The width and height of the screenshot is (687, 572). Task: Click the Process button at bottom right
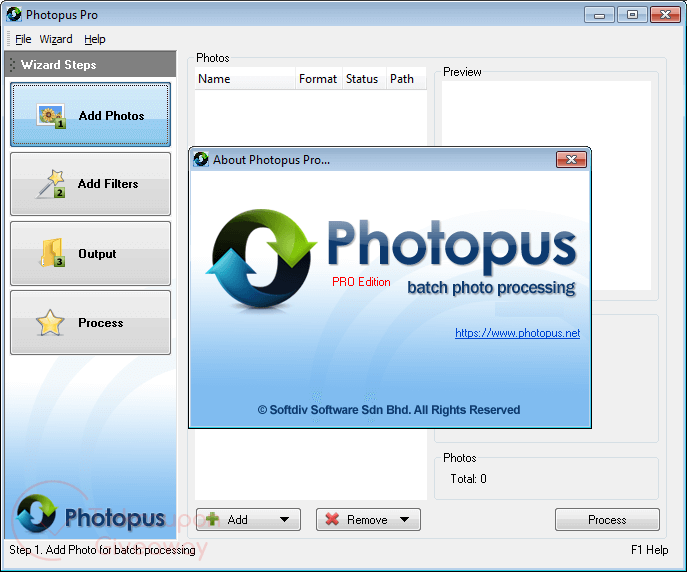(x=607, y=519)
